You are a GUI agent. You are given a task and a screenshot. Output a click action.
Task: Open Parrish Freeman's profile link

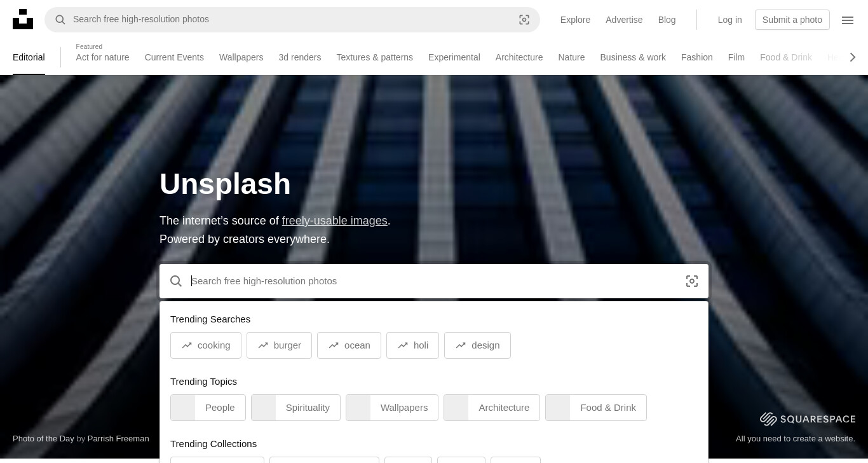[x=118, y=439]
